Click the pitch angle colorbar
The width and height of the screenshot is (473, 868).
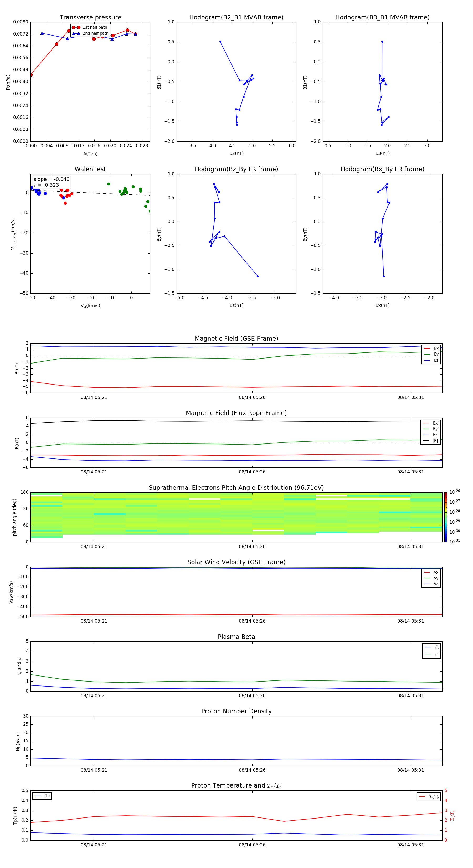coord(446,517)
